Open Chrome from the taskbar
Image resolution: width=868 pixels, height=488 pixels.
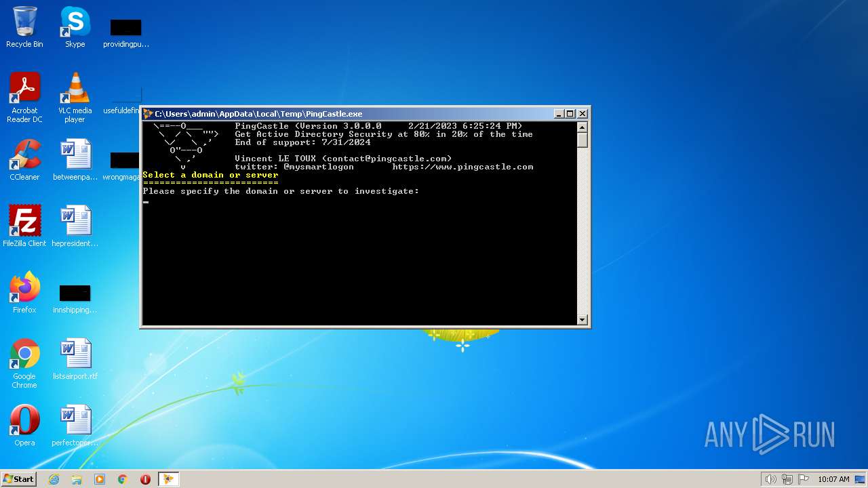click(123, 479)
